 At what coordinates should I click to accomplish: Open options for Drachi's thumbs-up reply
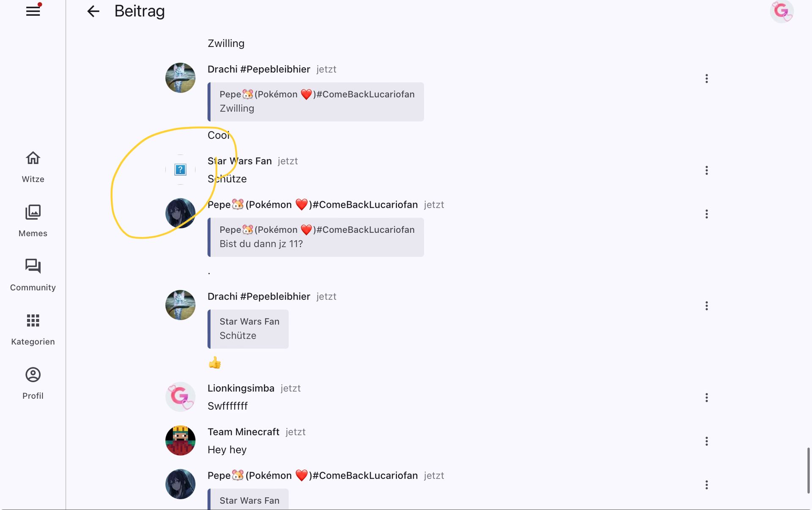(706, 306)
